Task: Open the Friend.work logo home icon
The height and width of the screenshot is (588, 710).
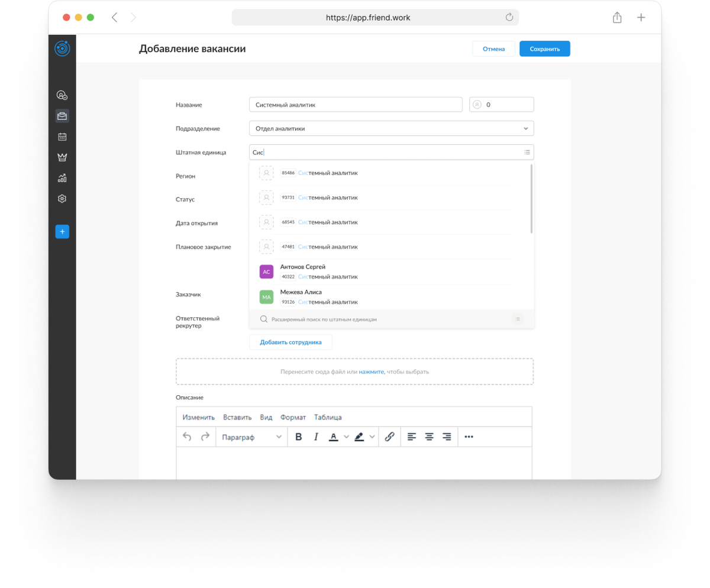Action: [x=62, y=49]
